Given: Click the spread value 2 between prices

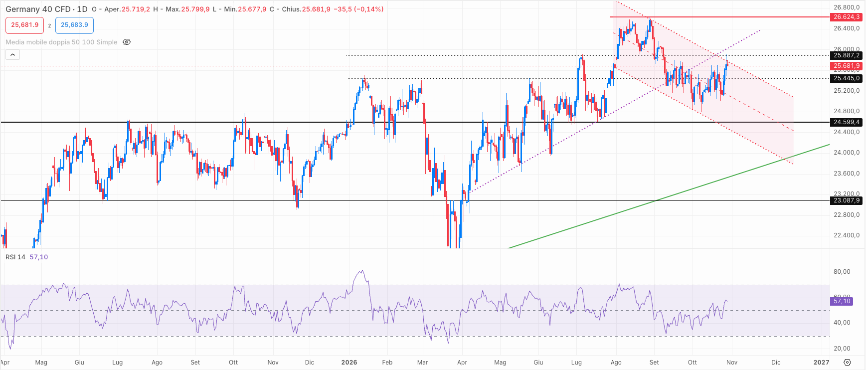Looking at the screenshot, I should click(x=49, y=25).
